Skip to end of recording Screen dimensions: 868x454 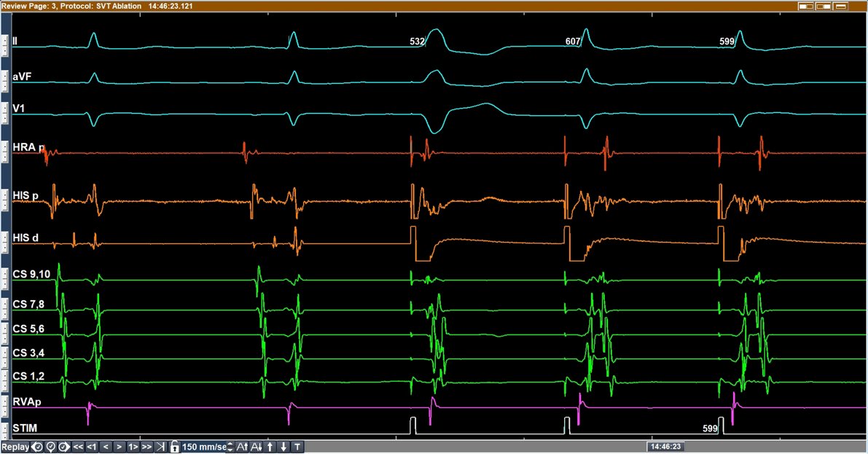tap(160, 447)
